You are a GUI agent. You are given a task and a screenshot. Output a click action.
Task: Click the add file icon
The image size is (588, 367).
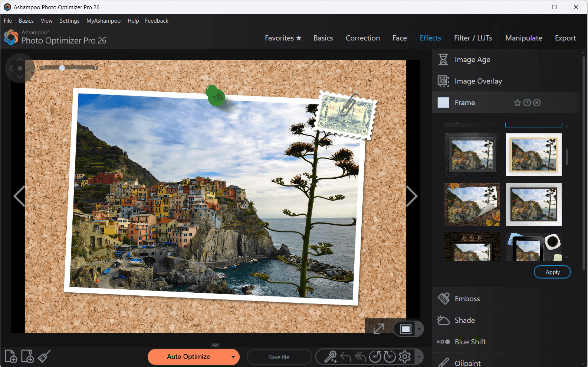click(11, 357)
